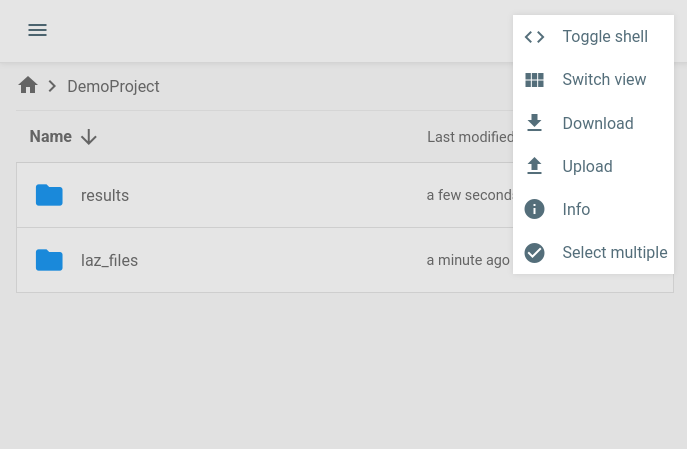Image resolution: width=687 pixels, height=449 pixels.
Task: Click the Download arrow icon
Action: pos(535,123)
